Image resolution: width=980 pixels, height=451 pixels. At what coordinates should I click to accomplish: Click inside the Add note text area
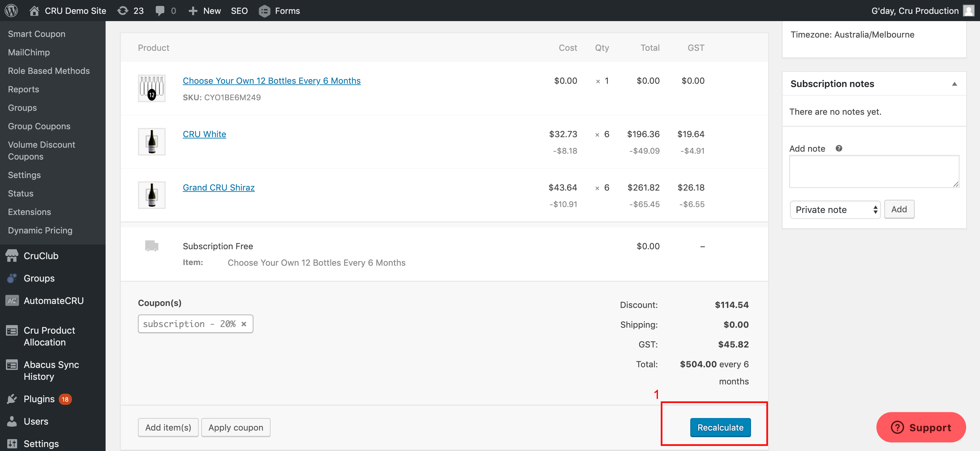(x=874, y=171)
